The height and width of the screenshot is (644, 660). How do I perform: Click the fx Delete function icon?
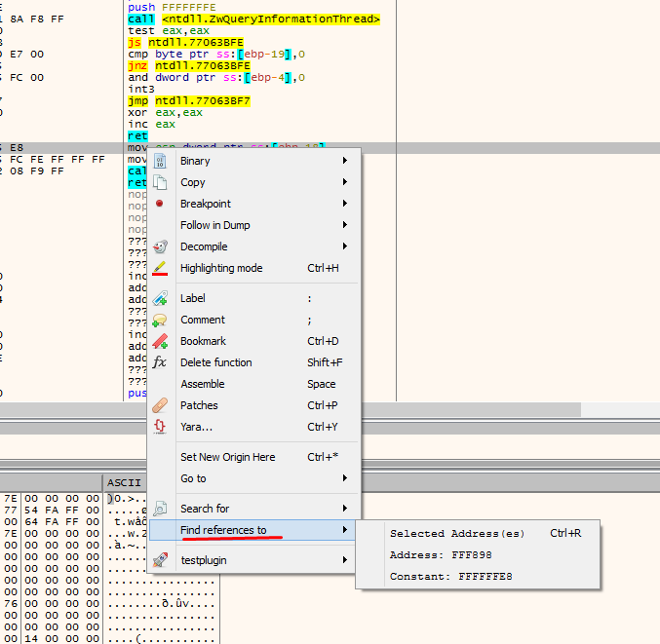coord(161,362)
